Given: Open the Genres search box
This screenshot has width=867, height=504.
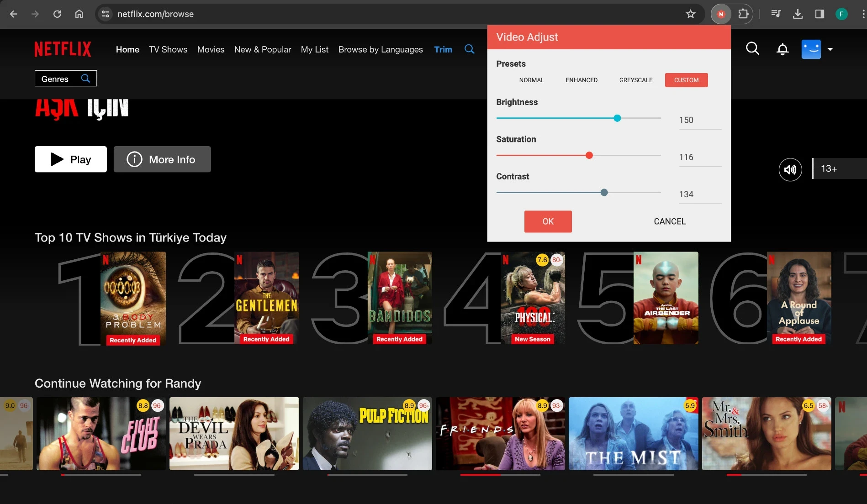Looking at the screenshot, I should click(66, 79).
